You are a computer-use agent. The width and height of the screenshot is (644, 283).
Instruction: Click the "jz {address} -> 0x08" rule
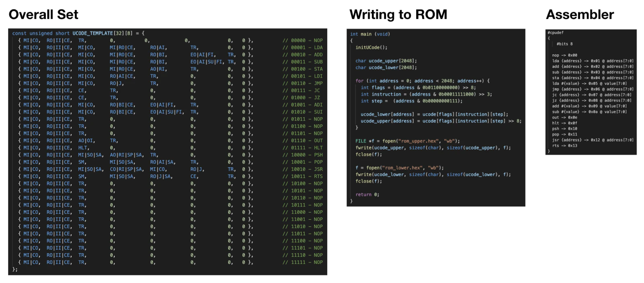coord(592,100)
